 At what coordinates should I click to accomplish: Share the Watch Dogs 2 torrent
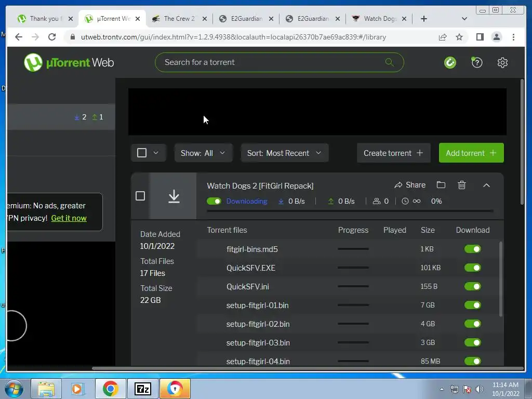point(410,185)
